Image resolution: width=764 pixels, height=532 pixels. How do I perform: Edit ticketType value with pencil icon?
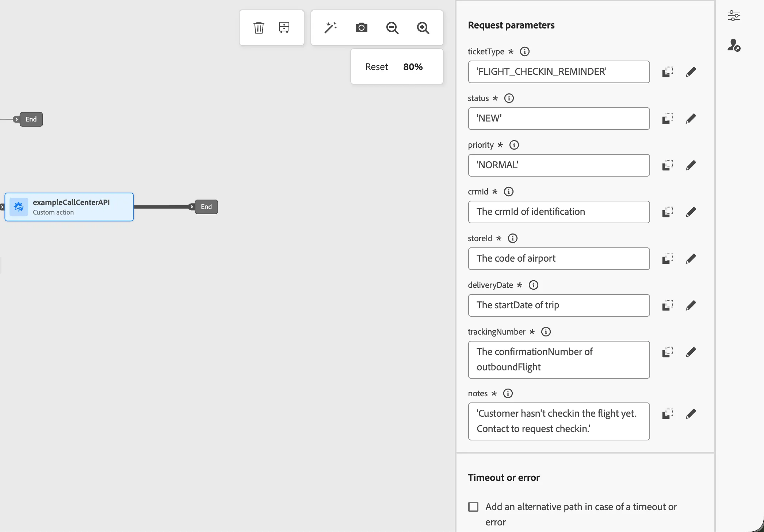coord(691,72)
